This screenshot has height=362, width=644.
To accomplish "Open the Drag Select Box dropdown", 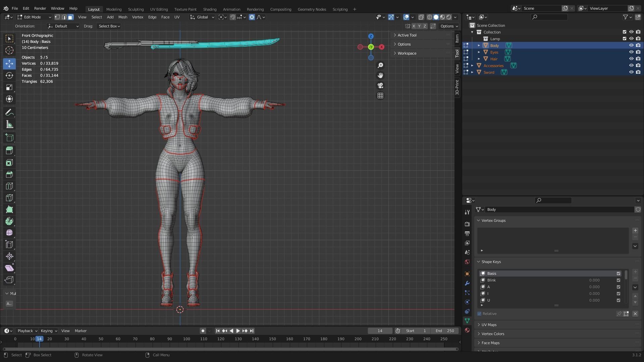I will (x=109, y=26).
